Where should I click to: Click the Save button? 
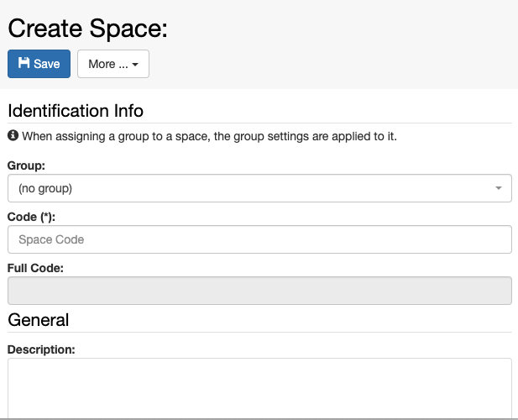[39, 64]
